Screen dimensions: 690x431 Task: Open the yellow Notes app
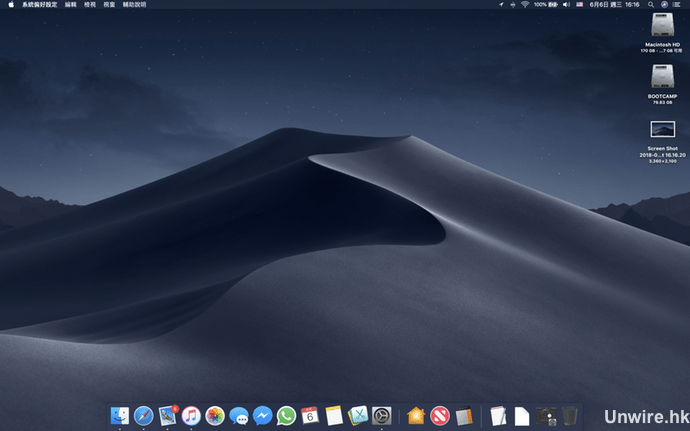pos(334,416)
